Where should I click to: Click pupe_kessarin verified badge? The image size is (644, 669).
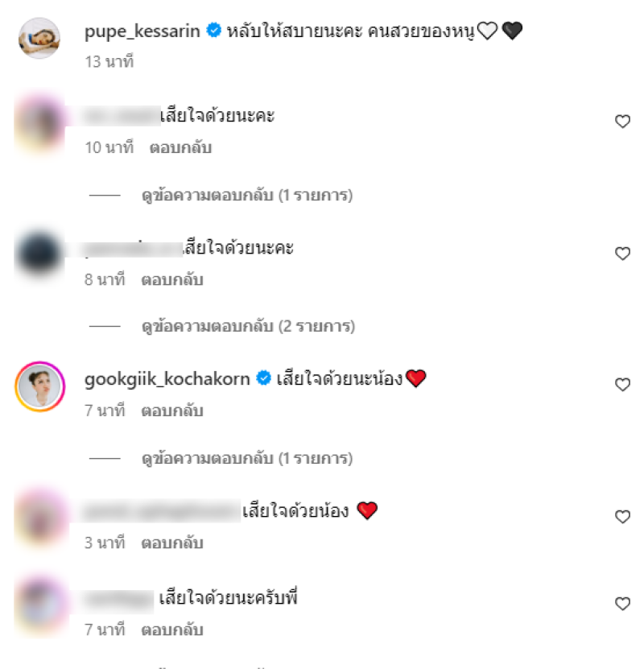pos(213,31)
